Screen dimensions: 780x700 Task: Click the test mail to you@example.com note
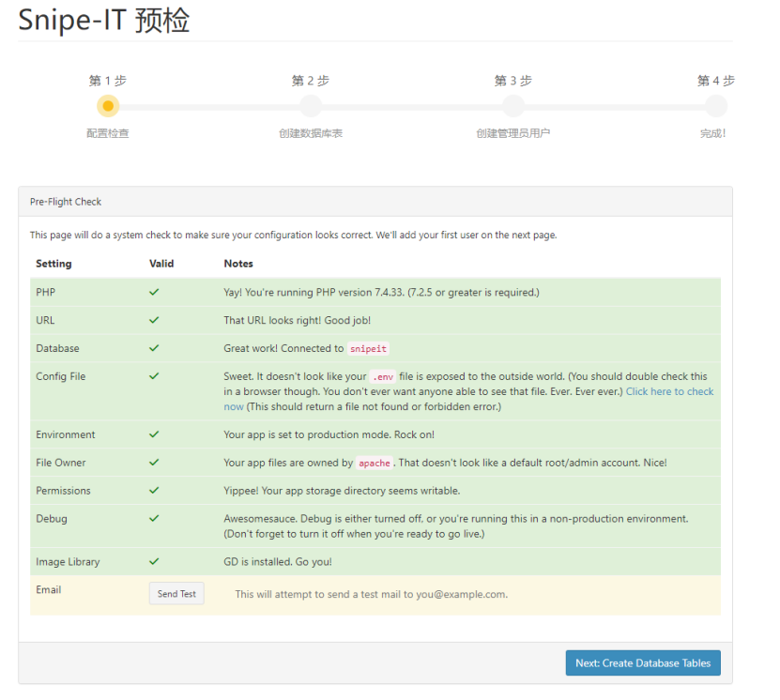[372, 594]
